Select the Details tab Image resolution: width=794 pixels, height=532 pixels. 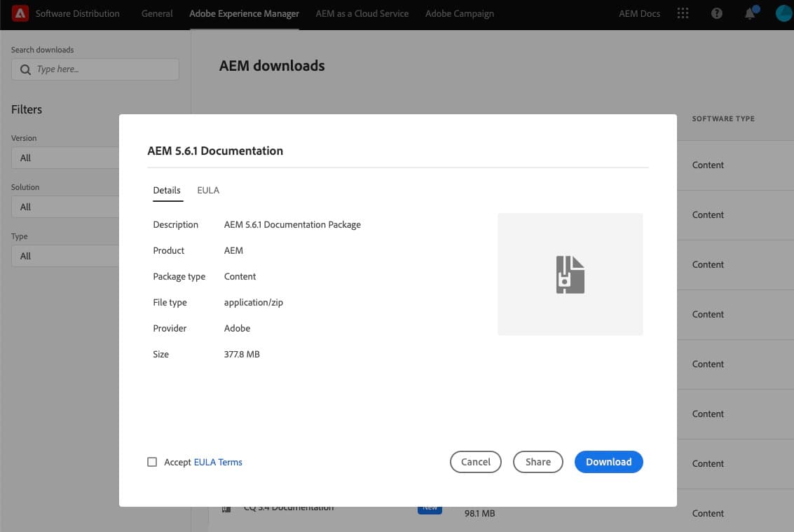(x=167, y=190)
